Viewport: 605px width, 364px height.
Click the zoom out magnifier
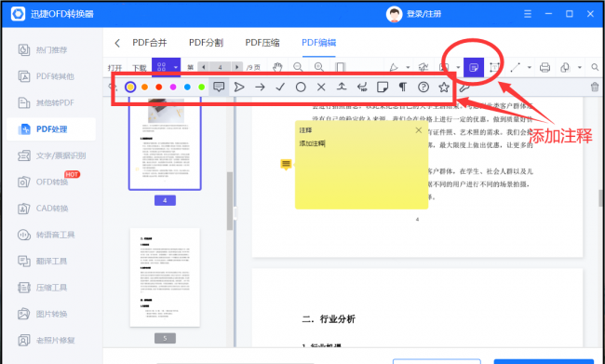[298, 67]
